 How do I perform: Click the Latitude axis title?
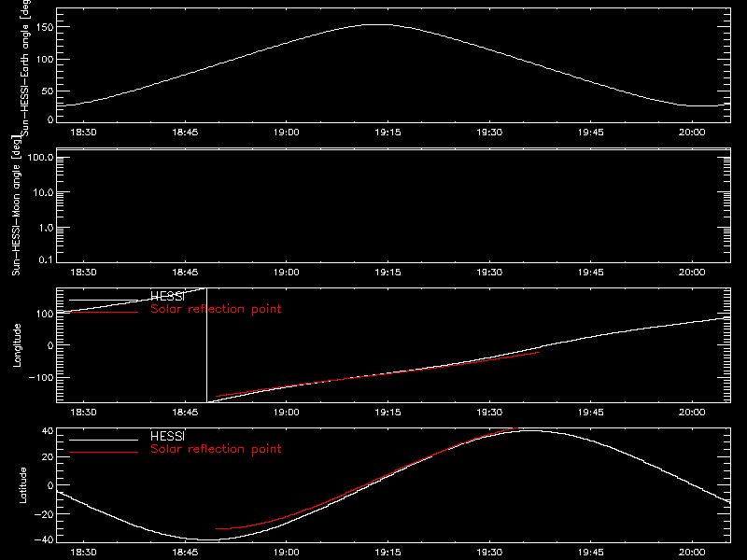(x=22, y=484)
